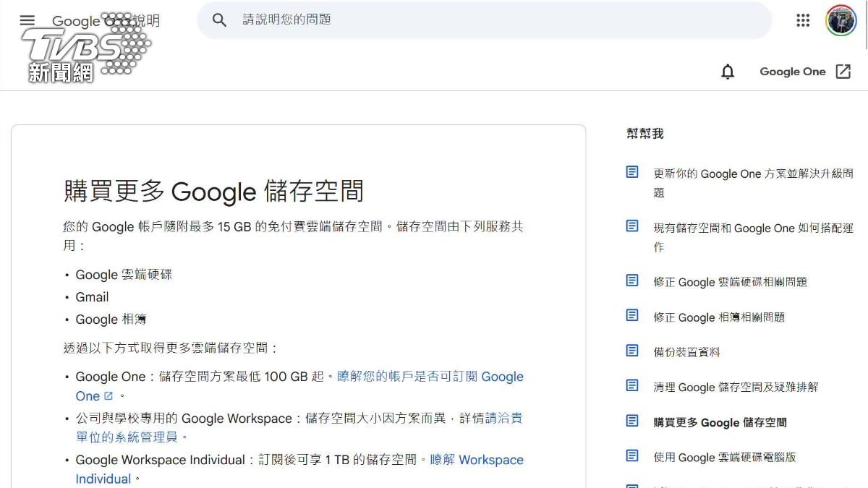Image resolution: width=868 pixels, height=488 pixels.
Task: Click the Google 雲端硬碟 bullet item
Action: [124, 275]
